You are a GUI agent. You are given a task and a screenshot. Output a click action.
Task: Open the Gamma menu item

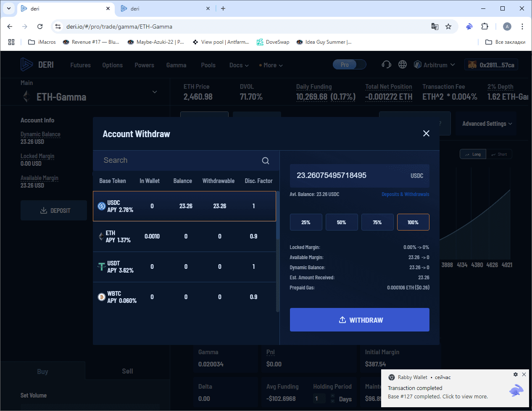pyautogui.click(x=176, y=65)
